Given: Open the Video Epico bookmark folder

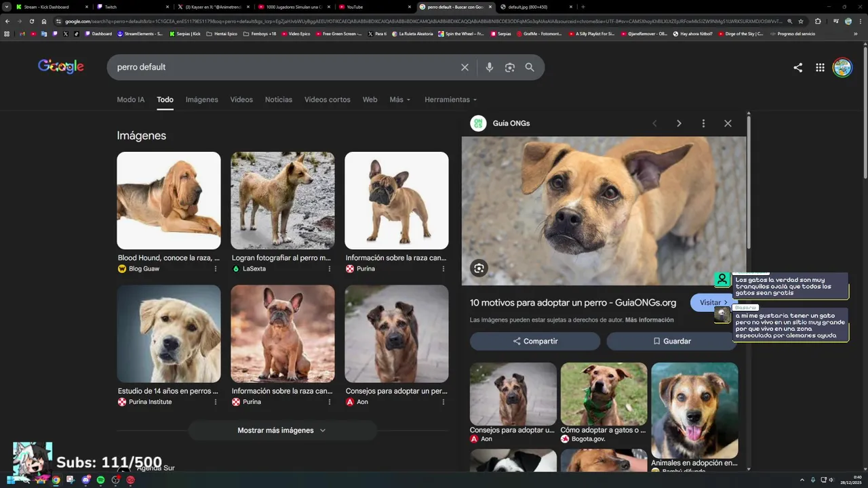Looking at the screenshot, I should (x=296, y=33).
